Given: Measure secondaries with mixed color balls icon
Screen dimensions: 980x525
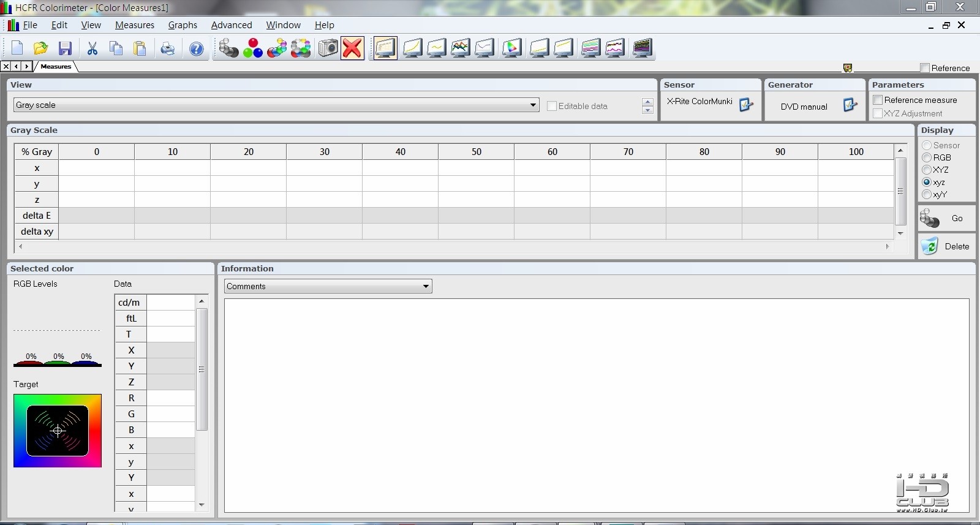Looking at the screenshot, I should 277,48.
